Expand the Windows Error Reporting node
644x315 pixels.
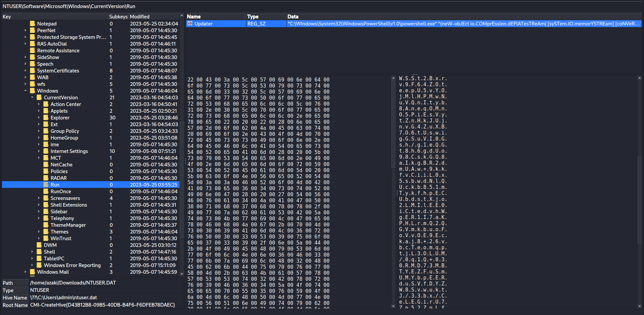pos(32,265)
